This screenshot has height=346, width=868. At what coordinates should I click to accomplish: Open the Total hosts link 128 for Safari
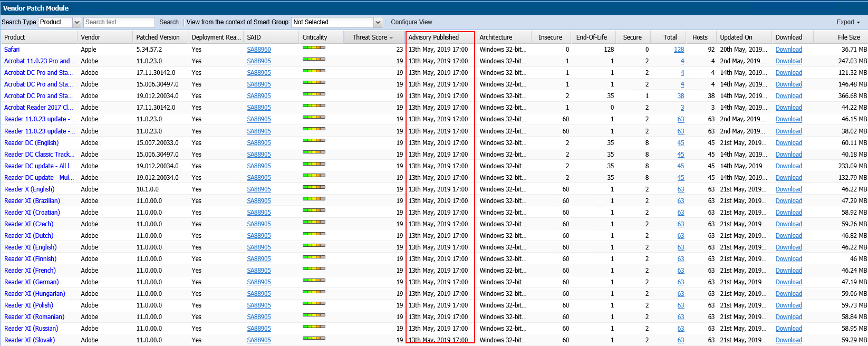tap(679, 50)
